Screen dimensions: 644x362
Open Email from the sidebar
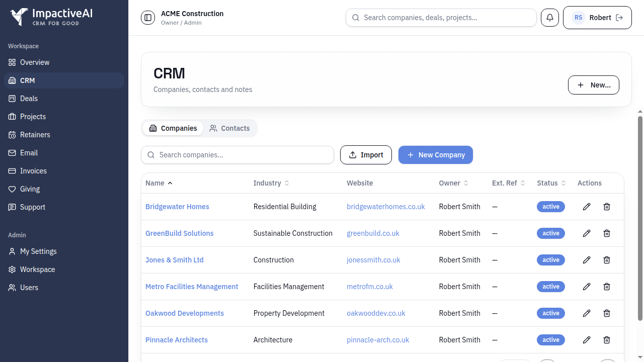[x=29, y=153]
